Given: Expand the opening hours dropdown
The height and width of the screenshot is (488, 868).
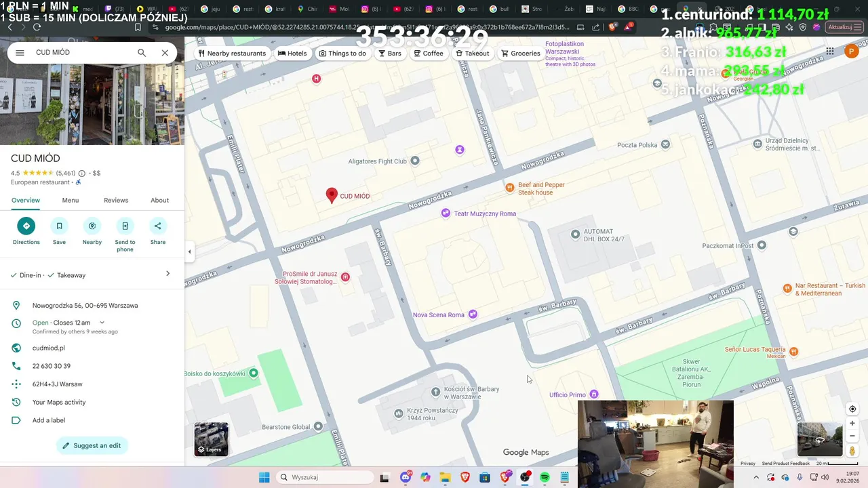Looking at the screenshot, I should 102,323.
